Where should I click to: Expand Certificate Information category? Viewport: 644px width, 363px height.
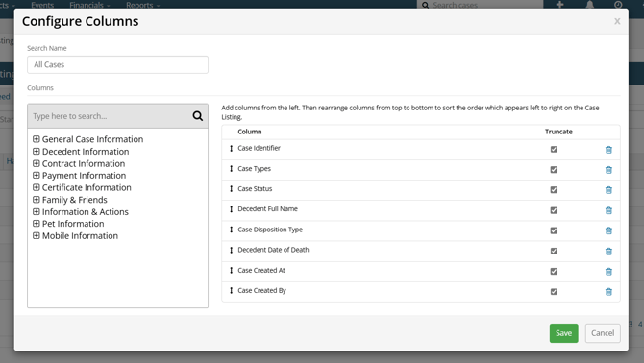[x=37, y=187]
